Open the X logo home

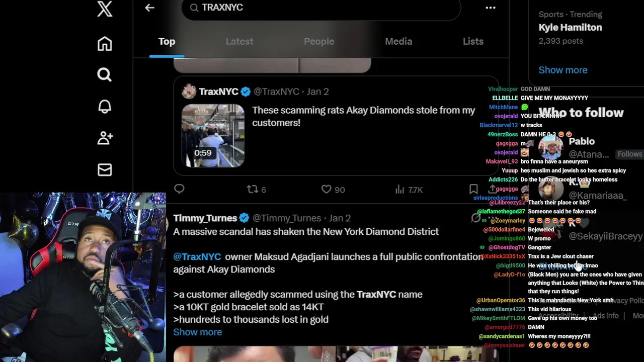(x=105, y=9)
